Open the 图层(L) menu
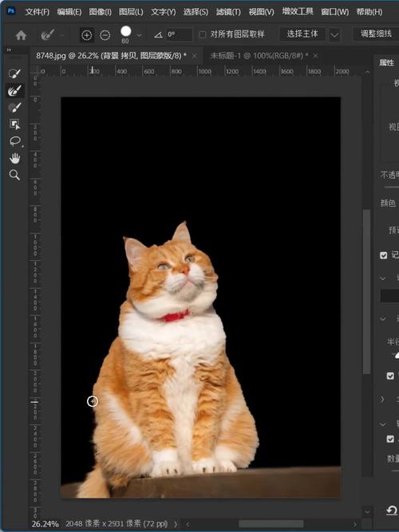This screenshot has width=399, height=532. (x=131, y=12)
